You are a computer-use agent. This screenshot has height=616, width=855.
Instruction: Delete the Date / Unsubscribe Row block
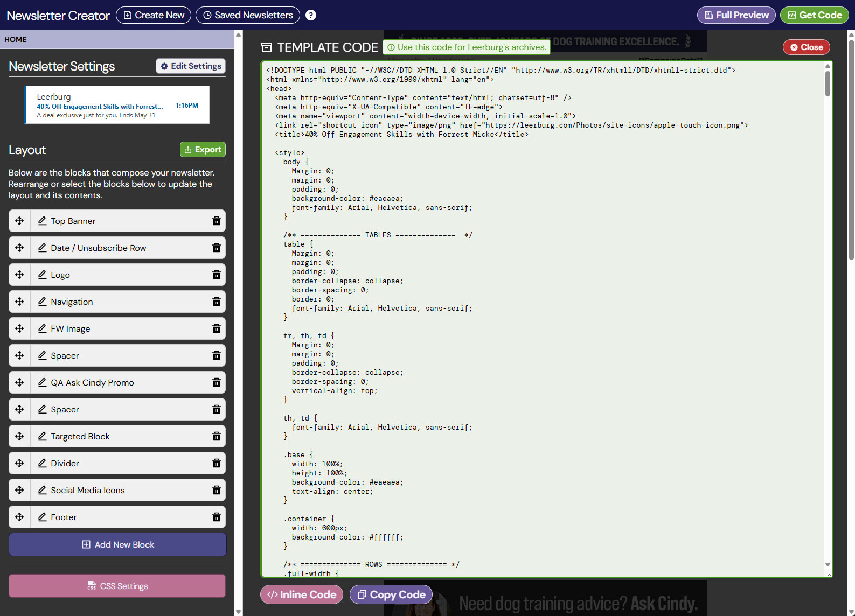tap(217, 248)
